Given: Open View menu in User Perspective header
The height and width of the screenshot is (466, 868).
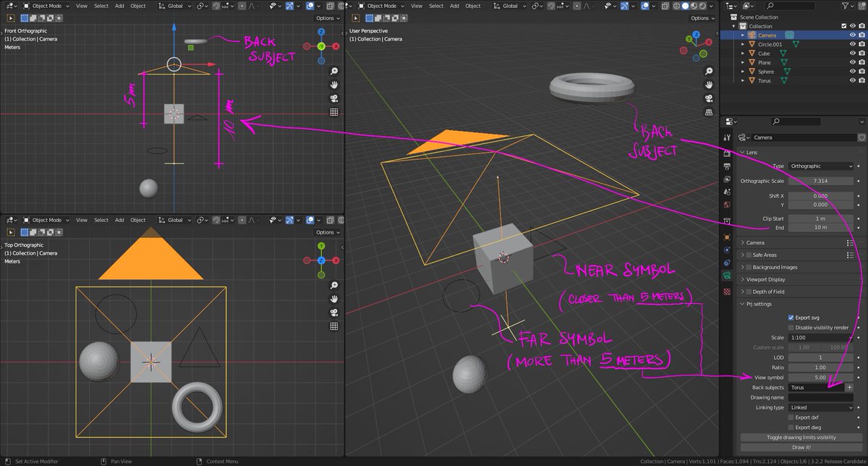Looking at the screenshot, I should (x=417, y=6).
